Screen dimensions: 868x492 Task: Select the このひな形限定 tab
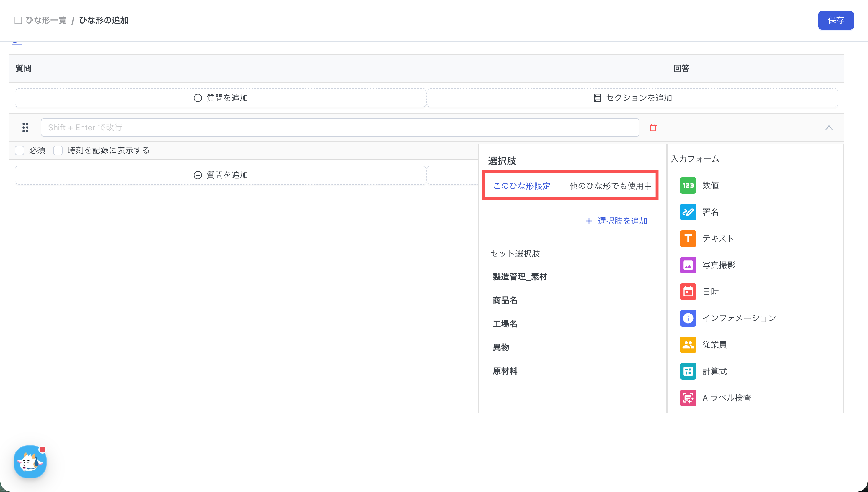tap(521, 186)
